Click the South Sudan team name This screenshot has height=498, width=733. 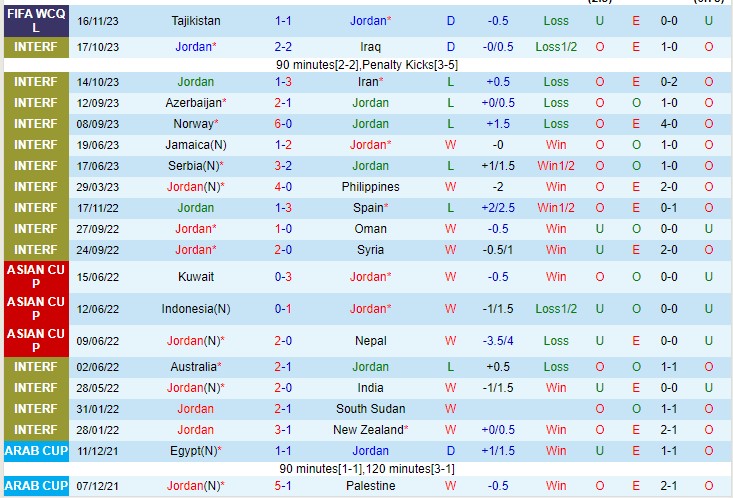pyautogui.click(x=370, y=409)
